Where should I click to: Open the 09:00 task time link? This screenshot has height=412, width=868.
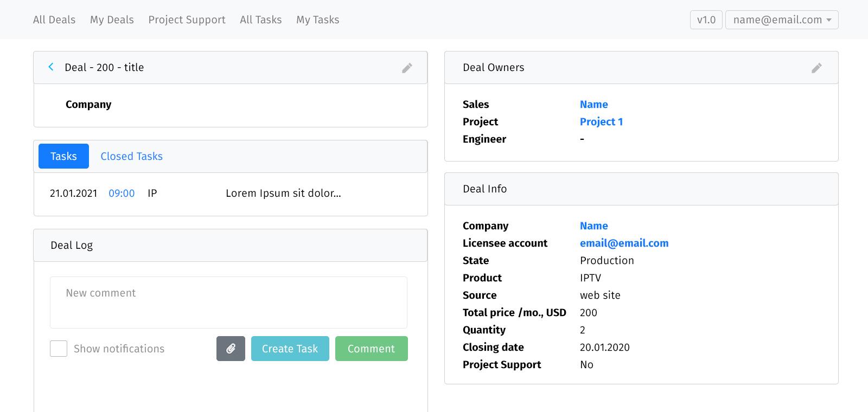pos(122,194)
